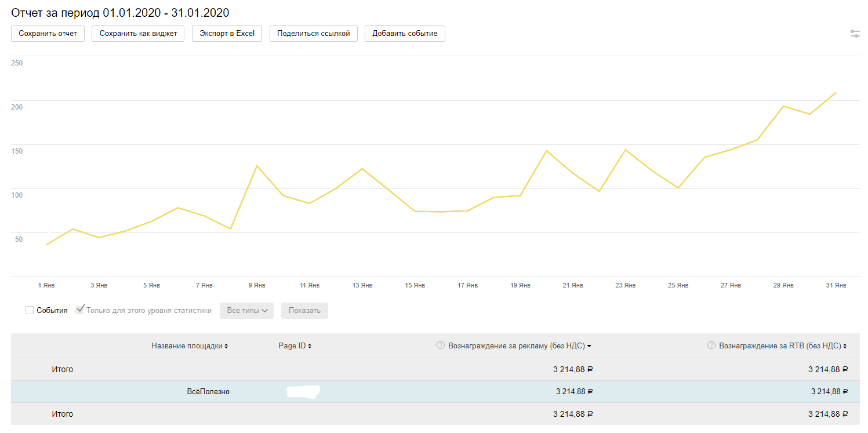Expand the «Все типы» dropdown
Viewport: 868px width, 433px height.
point(246,311)
